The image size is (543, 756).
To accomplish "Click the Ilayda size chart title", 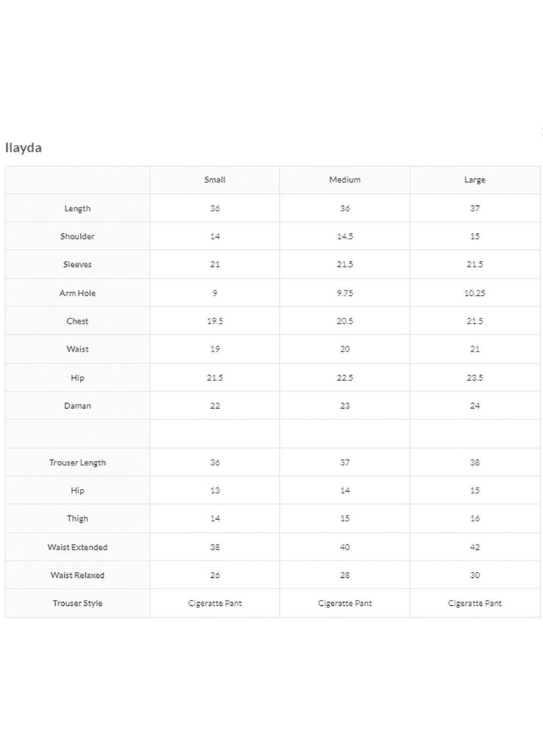I will point(23,148).
